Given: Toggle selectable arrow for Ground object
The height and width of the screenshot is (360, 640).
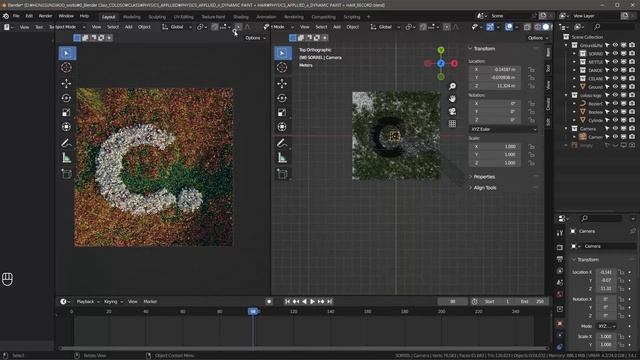Looking at the screenshot, I should tap(607, 87).
